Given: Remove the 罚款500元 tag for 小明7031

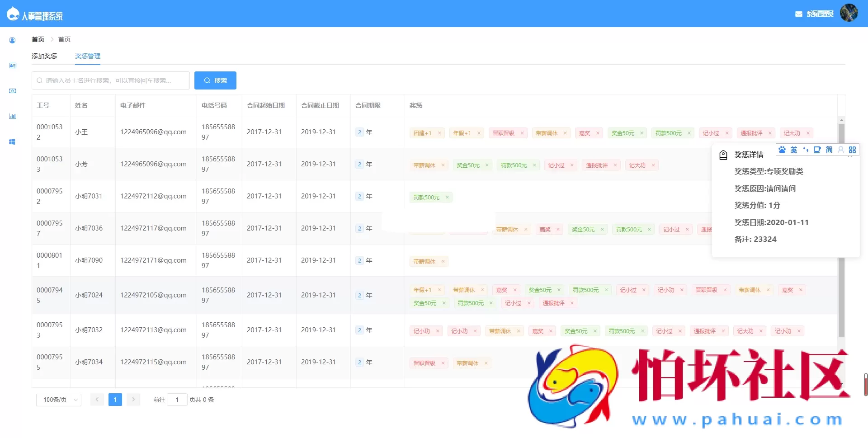Looking at the screenshot, I should [448, 197].
